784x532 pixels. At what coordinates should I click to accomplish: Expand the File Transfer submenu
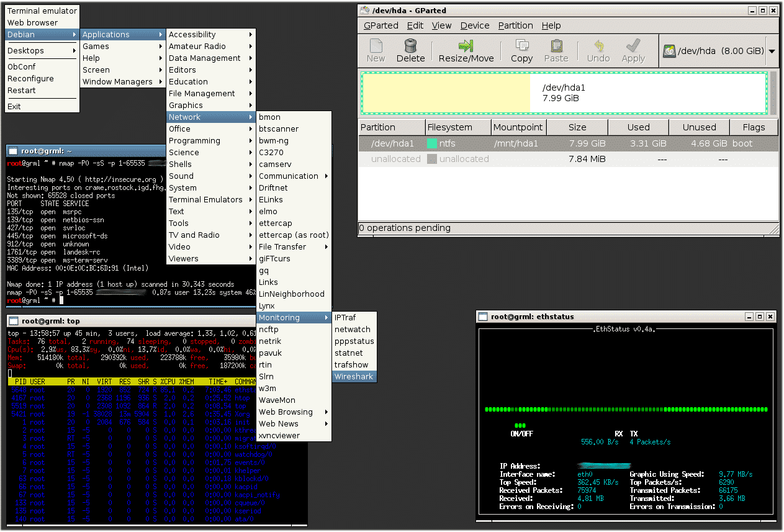click(x=294, y=247)
